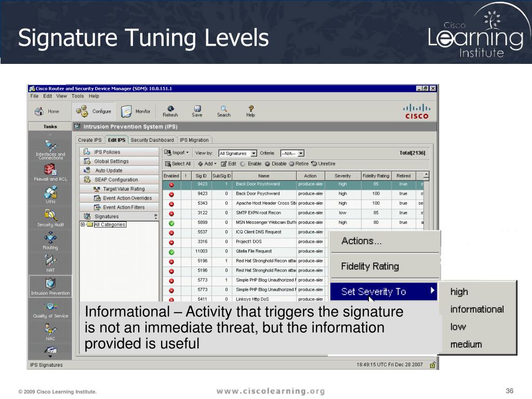Switch to Monitor mode
The width and height of the screenshot is (532, 399).
(136, 111)
